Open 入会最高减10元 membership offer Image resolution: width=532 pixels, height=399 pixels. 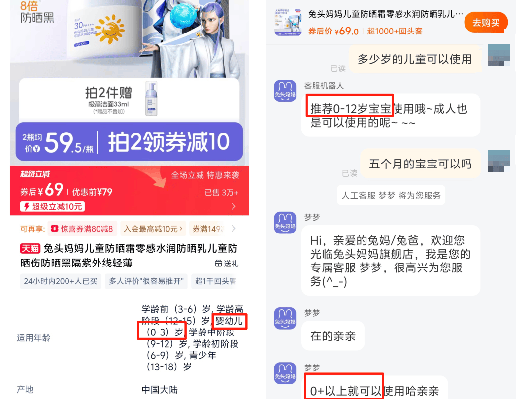coord(153,229)
